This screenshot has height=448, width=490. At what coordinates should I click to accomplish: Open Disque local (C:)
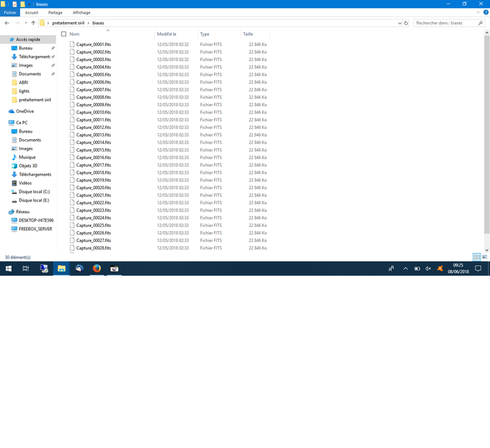(34, 192)
